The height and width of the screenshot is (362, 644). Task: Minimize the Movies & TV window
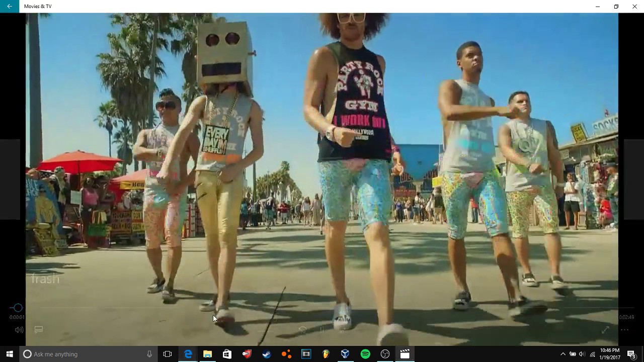pyautogui.click(x=597, y=7)
